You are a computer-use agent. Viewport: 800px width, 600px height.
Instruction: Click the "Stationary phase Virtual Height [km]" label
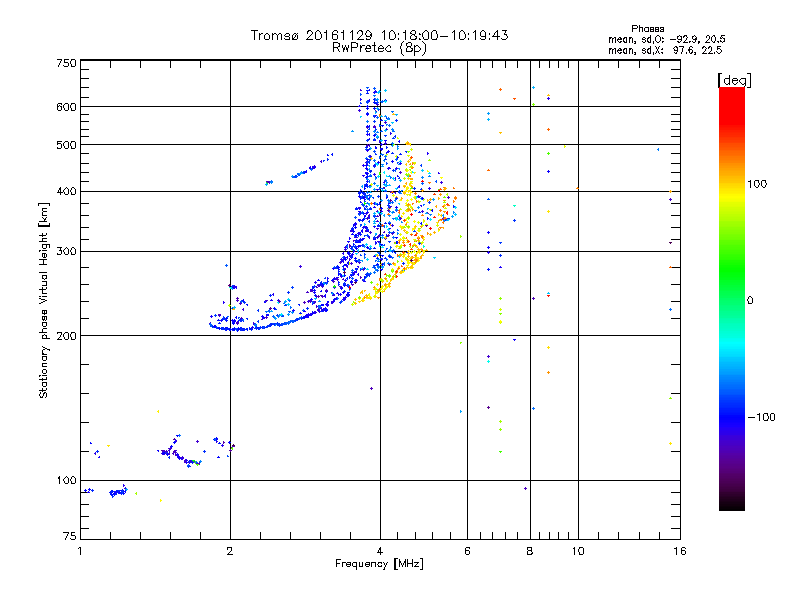[44, 300]
